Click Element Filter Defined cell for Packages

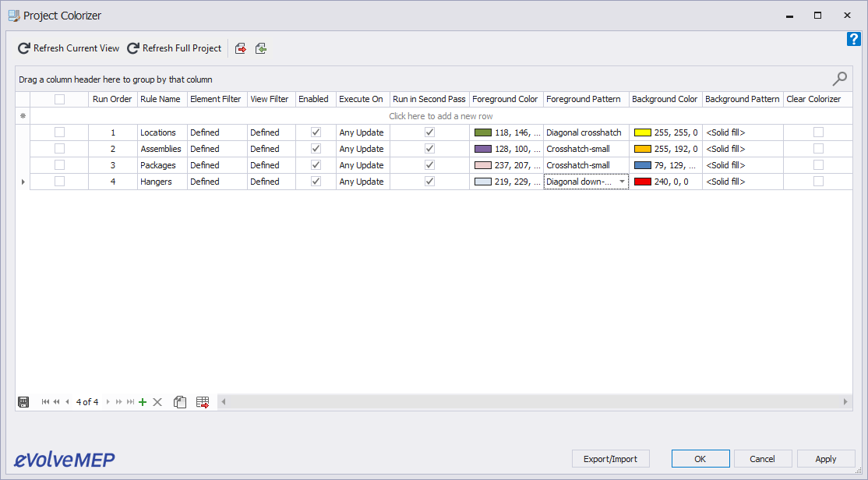click(x=217, y=165)
